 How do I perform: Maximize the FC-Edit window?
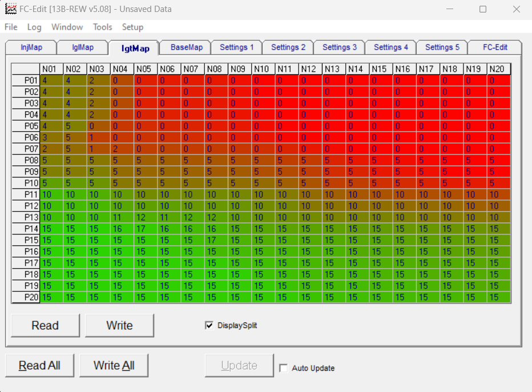click(x=483, y=9)
